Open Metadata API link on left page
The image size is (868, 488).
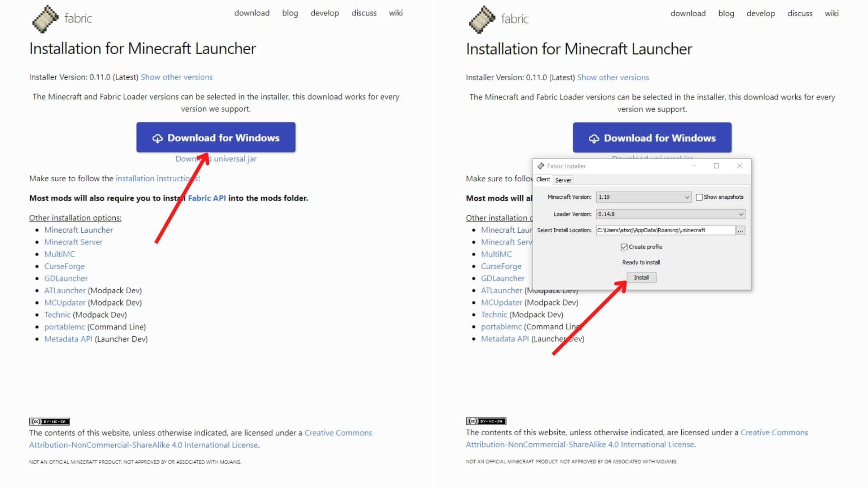[x=68, y=339]
